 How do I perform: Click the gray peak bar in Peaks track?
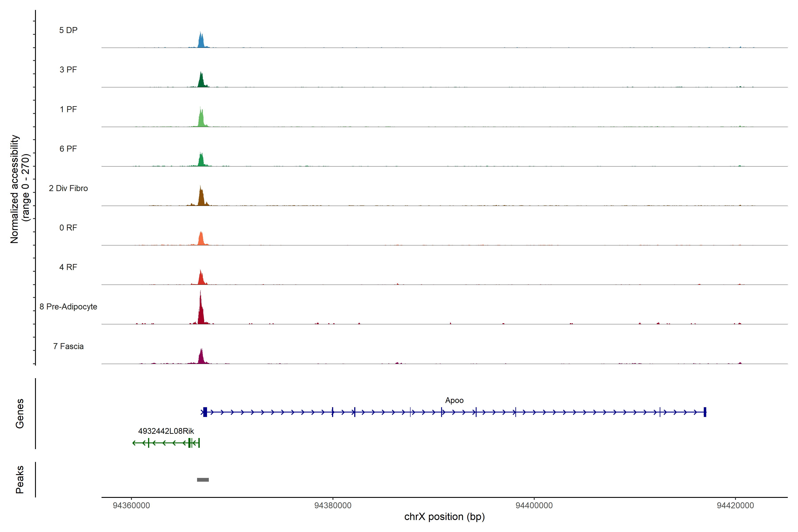[x=203, y=479]
